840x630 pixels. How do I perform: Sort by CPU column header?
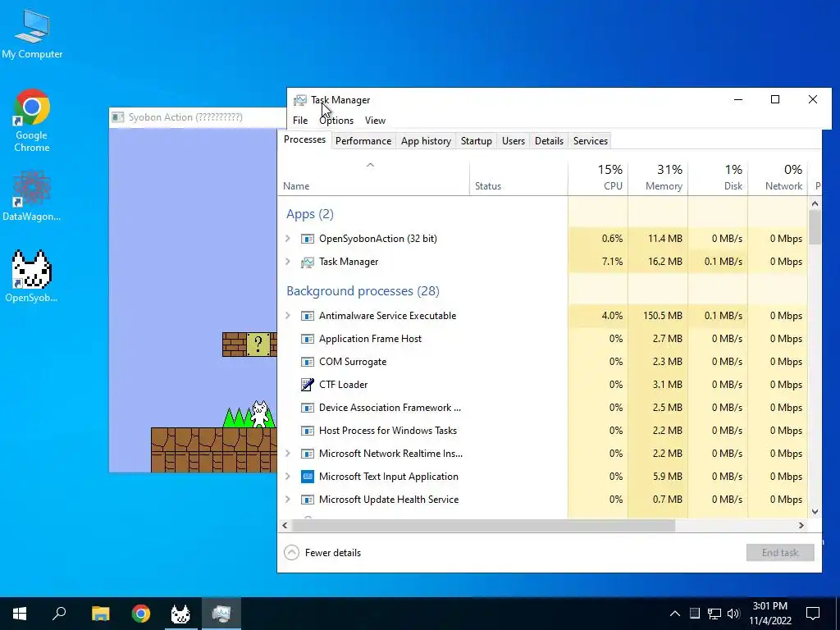(x=598, y=178)
